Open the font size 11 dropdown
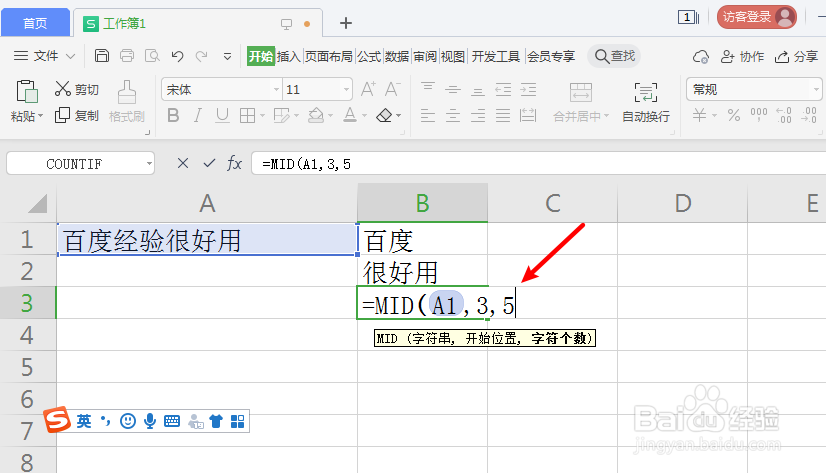This screenshot has width=826, height=473. click(x=346, y=90)
